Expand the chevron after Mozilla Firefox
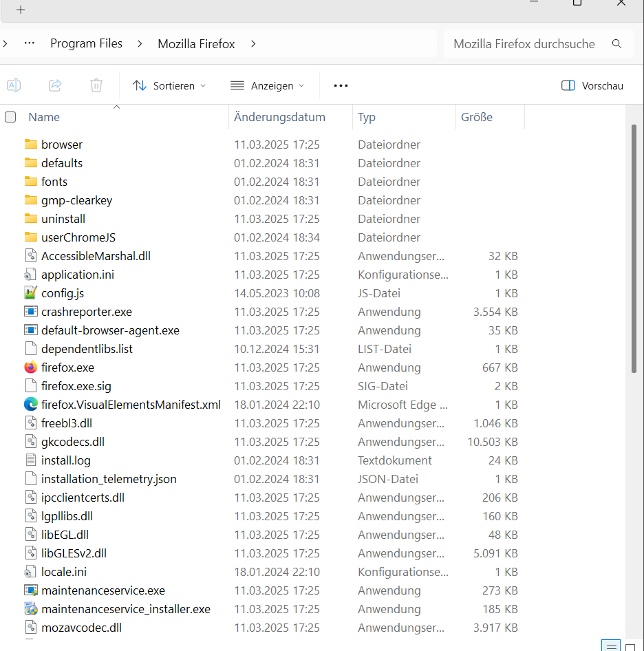 [253, 43]
